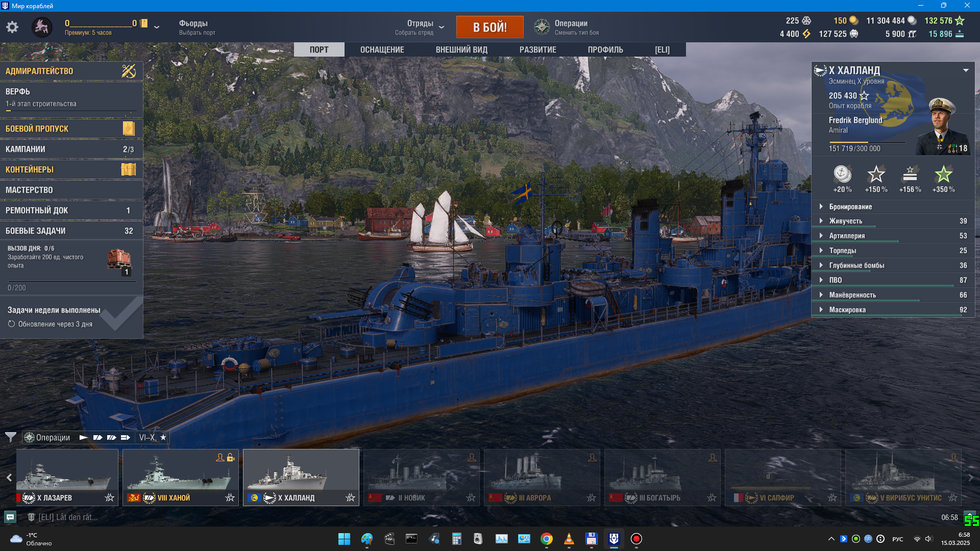Open completed weekly missions panel
This screenshot has width=980, height=551.
[x=71, y=317]
